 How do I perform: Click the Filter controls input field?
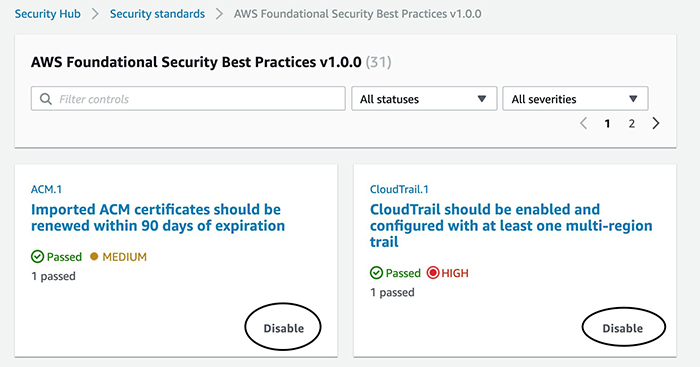(x=188, y=99)
